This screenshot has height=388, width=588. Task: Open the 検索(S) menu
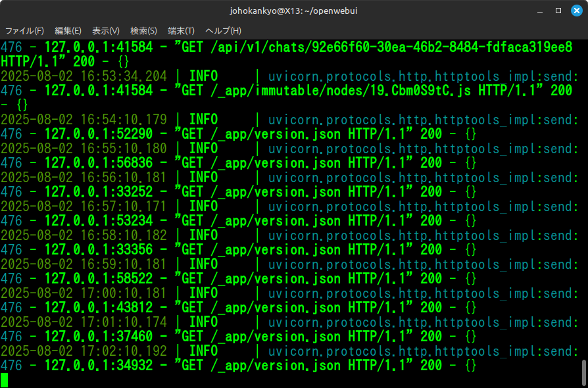tap(143, 31)
